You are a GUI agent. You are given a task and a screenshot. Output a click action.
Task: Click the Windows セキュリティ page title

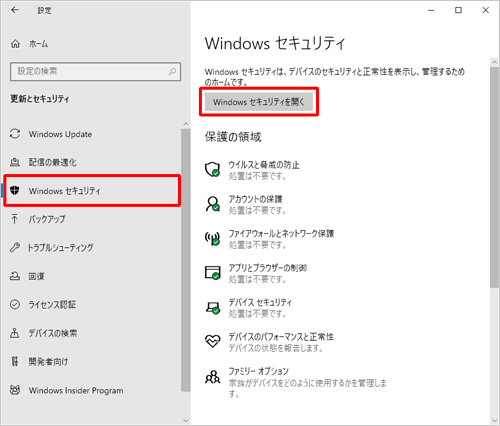coord(275,44)
